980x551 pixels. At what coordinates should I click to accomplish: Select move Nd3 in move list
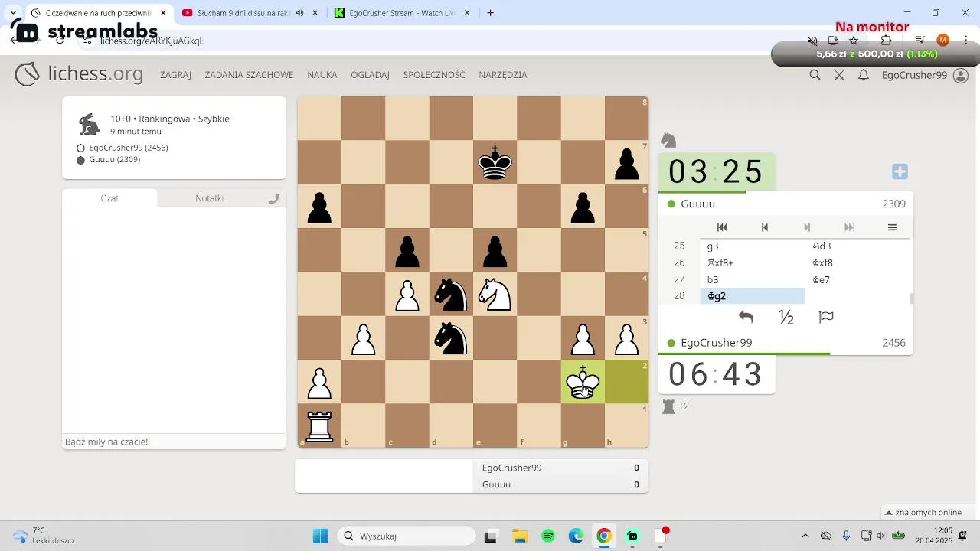tap(857, 246)
